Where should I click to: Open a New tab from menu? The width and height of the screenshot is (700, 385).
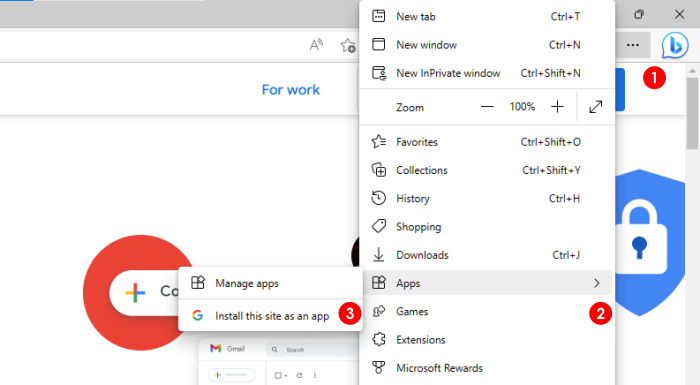tap(487, 17)
